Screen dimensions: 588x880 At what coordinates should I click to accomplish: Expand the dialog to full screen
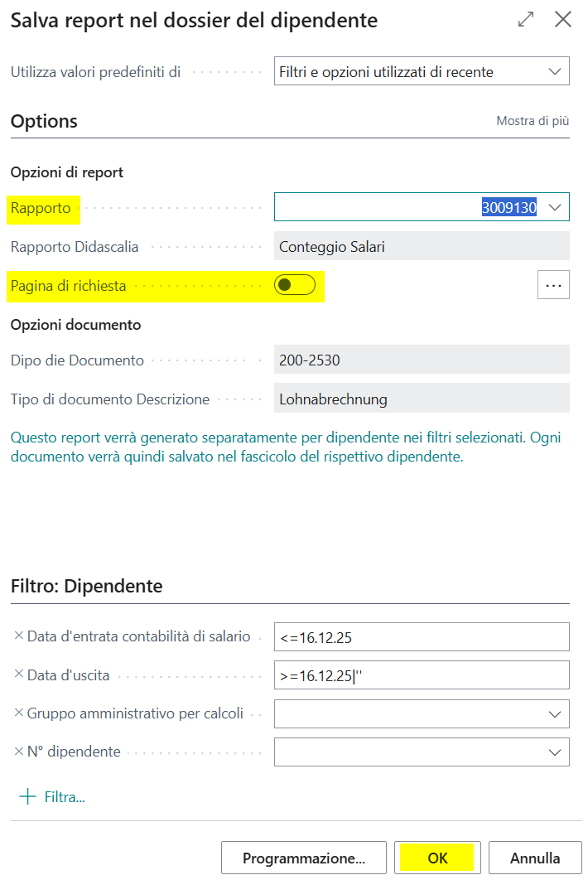point(526,20)
